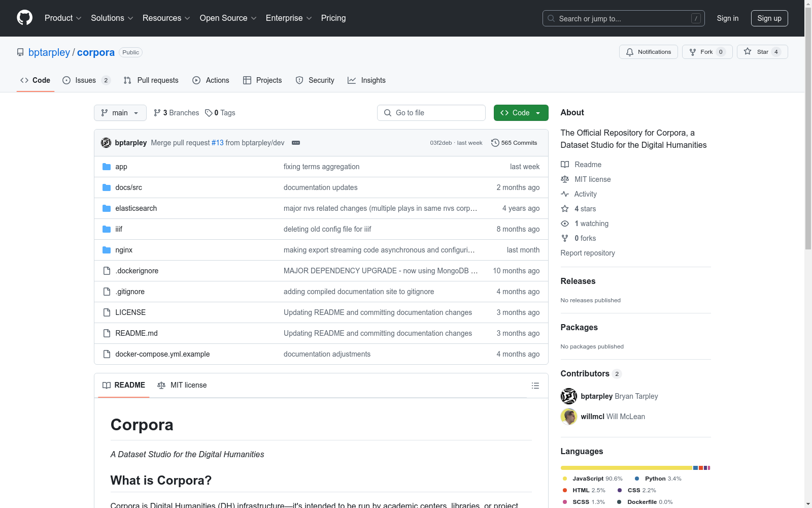Click the willmcl contributor avatar

tap(569, 417)
